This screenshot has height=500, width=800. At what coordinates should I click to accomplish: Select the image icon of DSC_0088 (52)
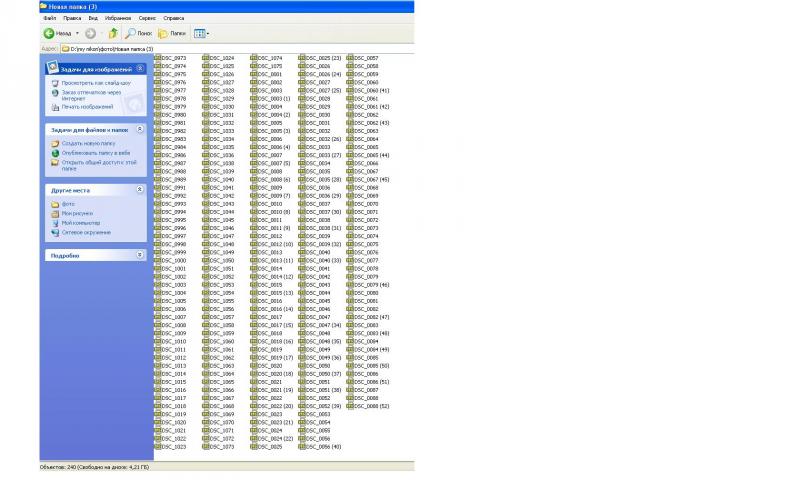click(x=349, y=406)
